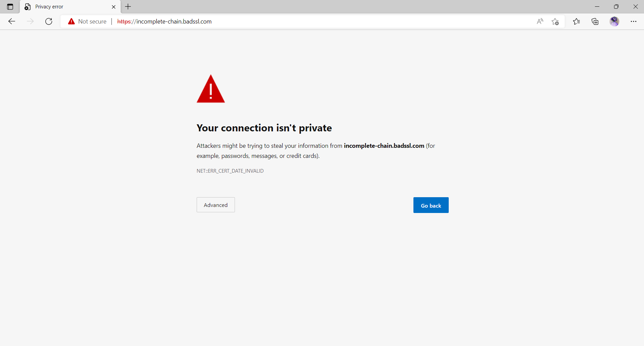Open the tab actions menu

[10, 6]
